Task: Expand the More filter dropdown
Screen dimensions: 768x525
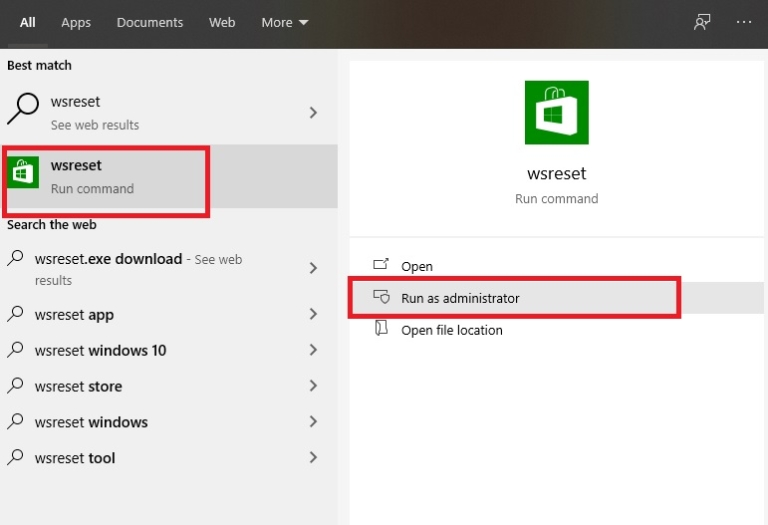Action: 284,22
